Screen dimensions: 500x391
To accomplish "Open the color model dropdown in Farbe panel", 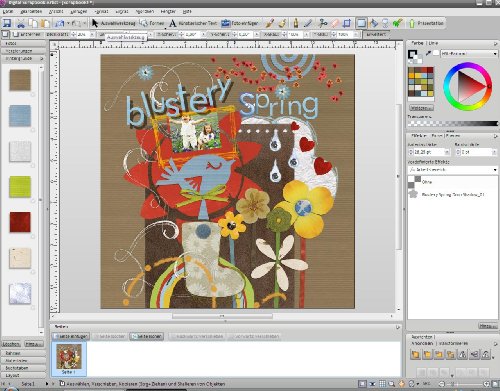I will coord(469,53).
